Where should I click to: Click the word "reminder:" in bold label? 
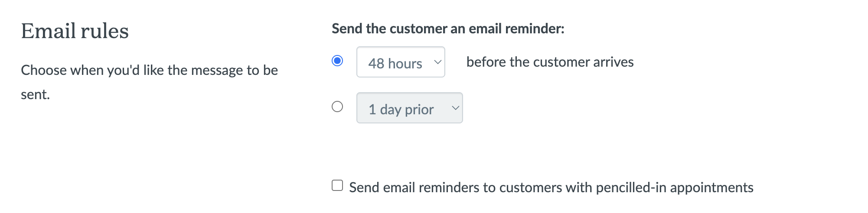[x=535, y=29]
